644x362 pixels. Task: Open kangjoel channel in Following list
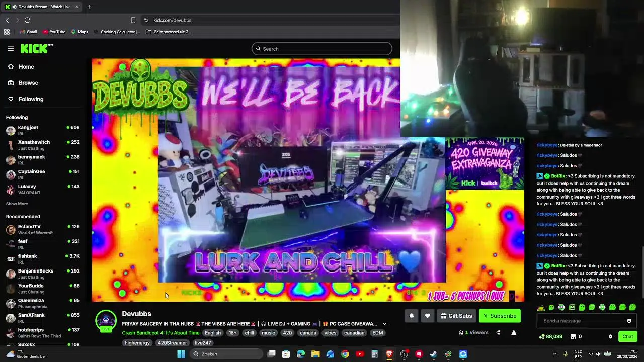pyautogui.click(x=43, y=130)
